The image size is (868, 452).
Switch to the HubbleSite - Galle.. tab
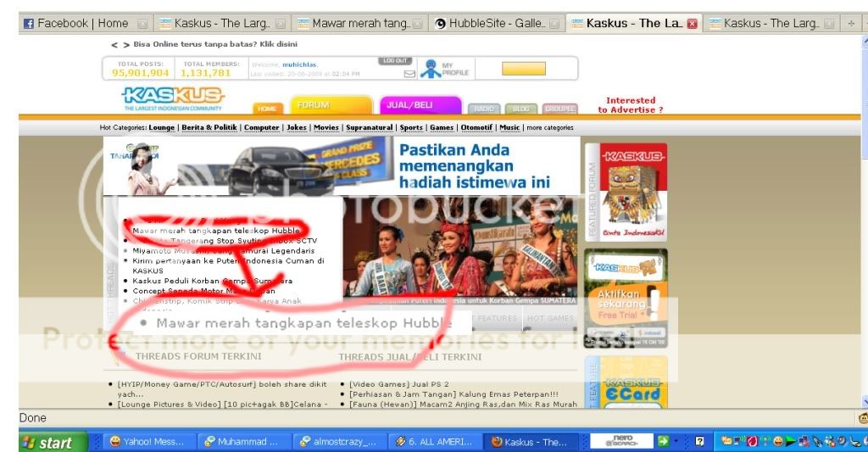coord(497,23)
